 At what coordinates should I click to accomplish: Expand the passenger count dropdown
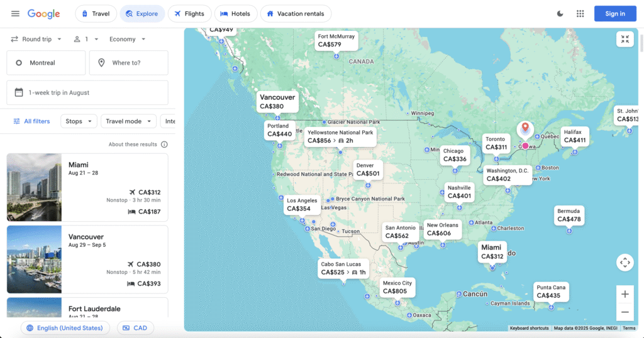[86, 39]
